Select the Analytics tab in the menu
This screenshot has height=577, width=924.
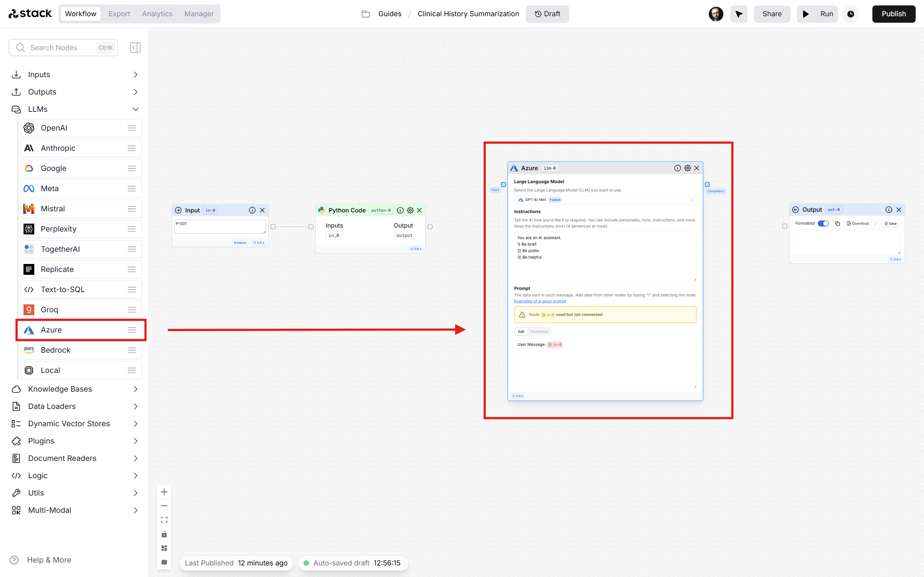click(157, 13)
